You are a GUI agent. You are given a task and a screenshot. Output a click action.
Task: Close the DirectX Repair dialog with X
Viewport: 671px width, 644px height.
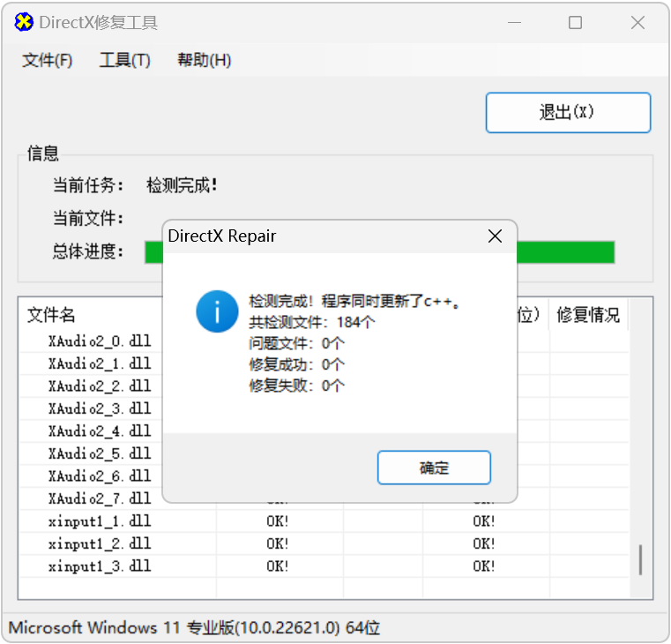click(496, 236)
